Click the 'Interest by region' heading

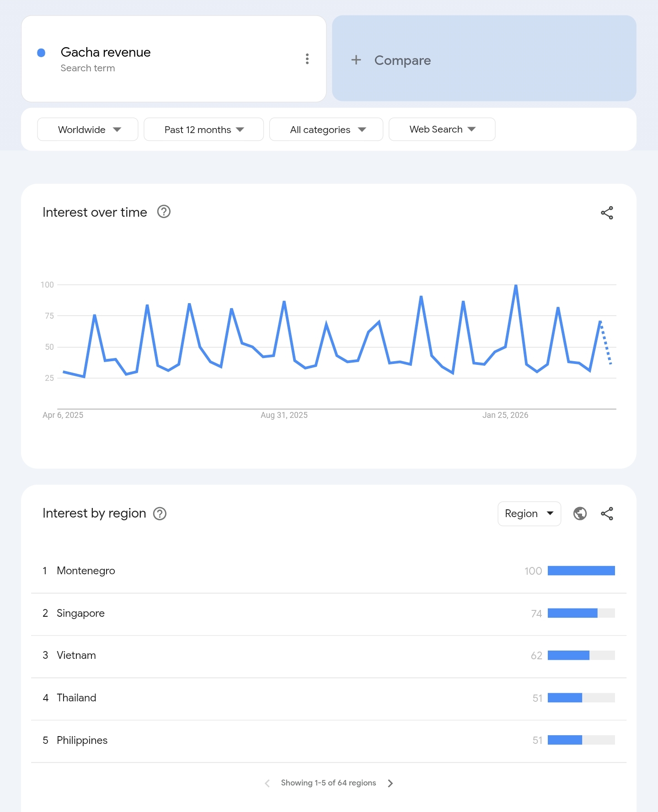click(x=94, y=513)
